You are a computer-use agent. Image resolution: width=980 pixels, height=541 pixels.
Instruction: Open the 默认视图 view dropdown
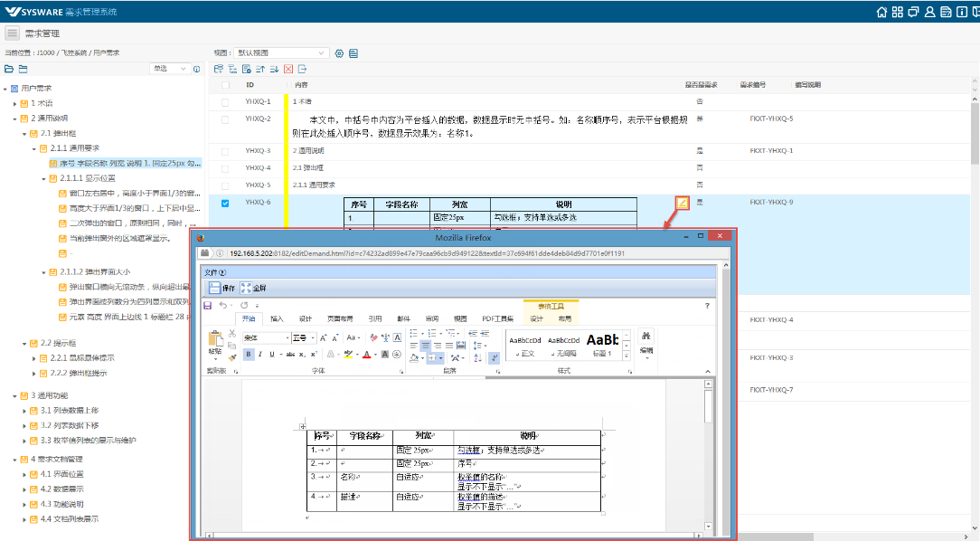click(281, 53)
